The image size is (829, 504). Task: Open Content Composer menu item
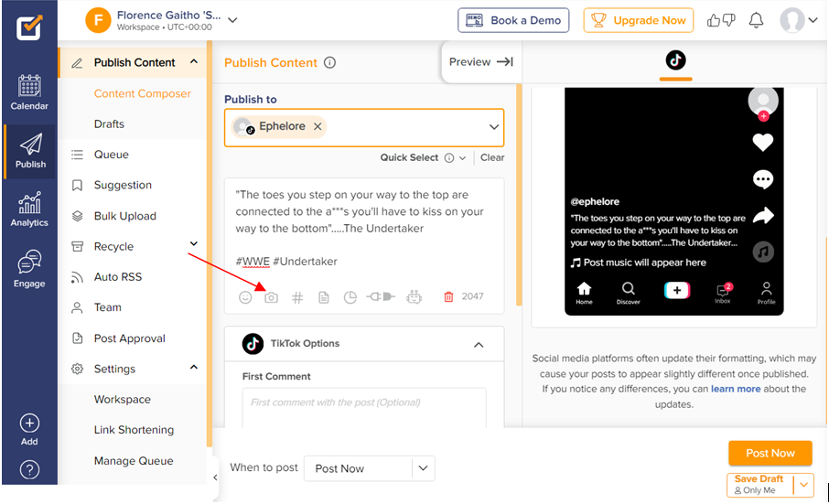(x=142, y=93)
